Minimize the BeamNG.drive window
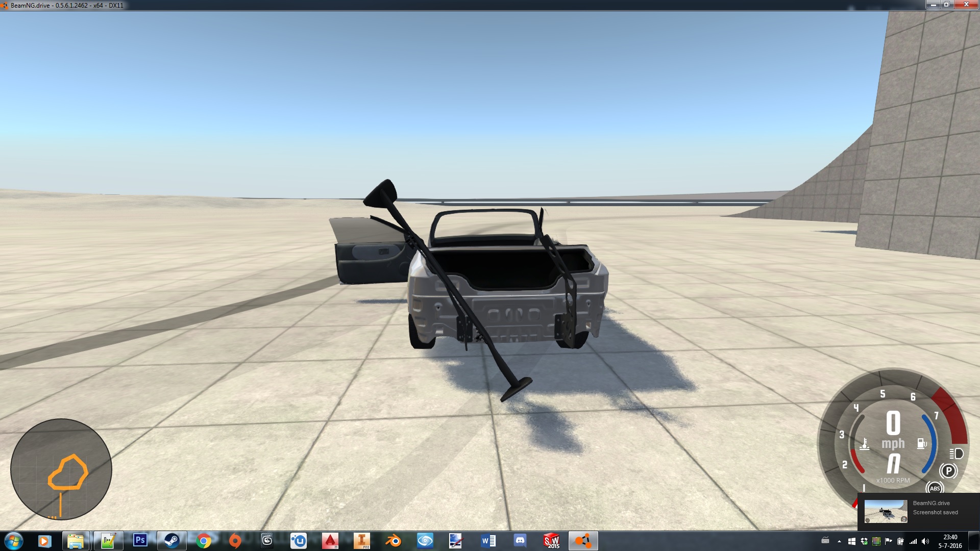This screenshot has height=551, width=980. coord(934,5)
